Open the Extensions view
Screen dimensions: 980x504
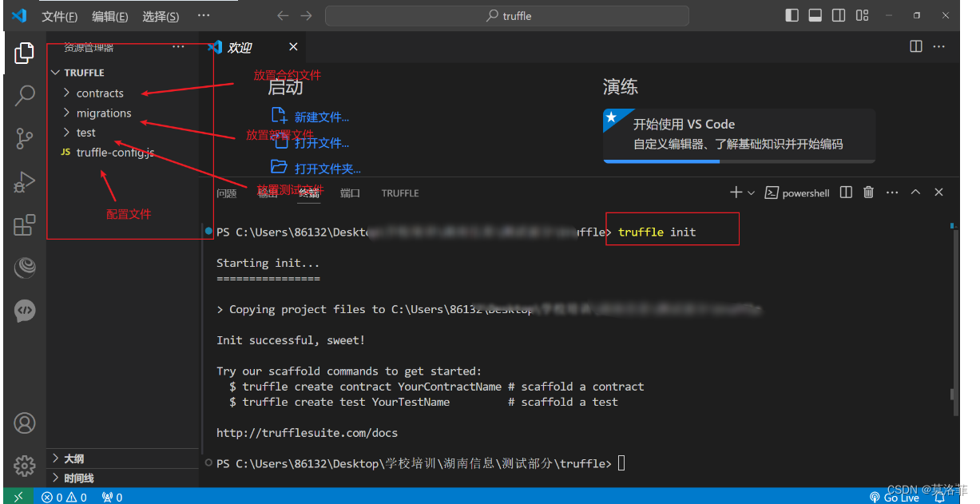coord(25,225)
